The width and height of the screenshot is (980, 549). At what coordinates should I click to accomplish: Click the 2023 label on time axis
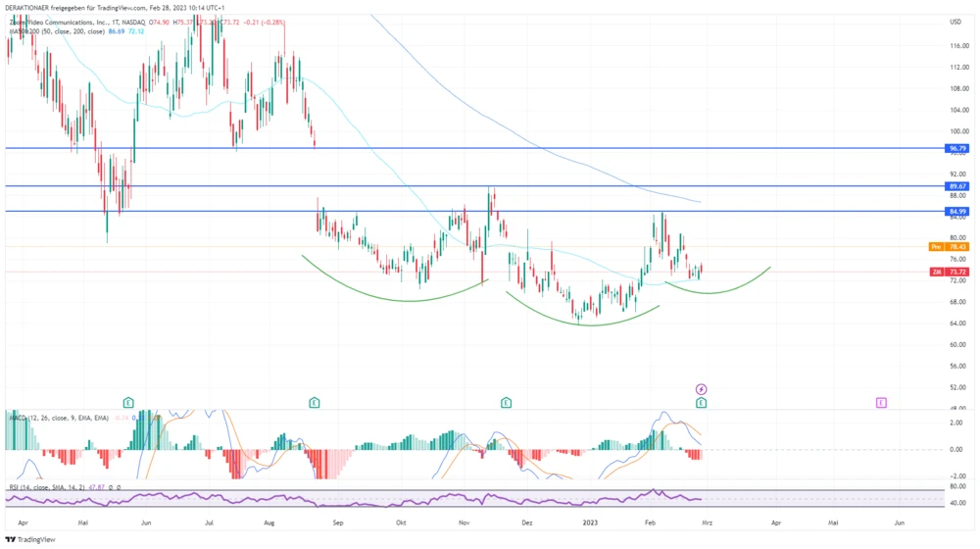590,523
